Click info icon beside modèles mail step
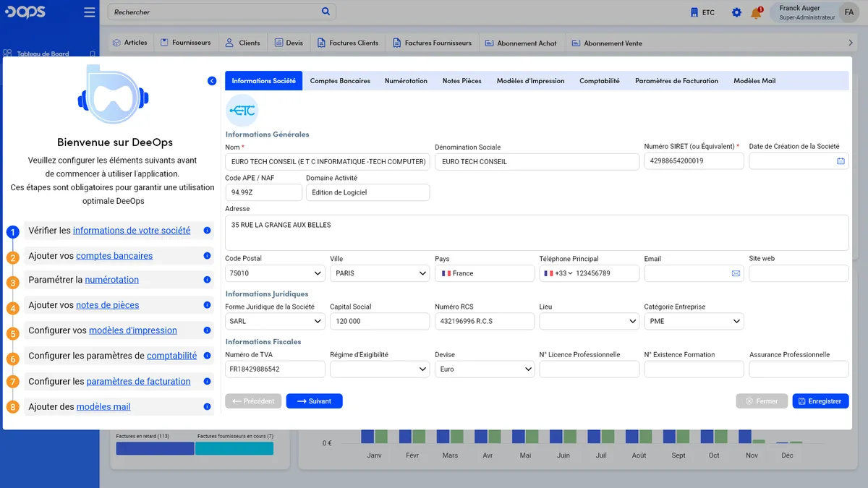The width and height of the screenshot is (868, 488). 207,407
